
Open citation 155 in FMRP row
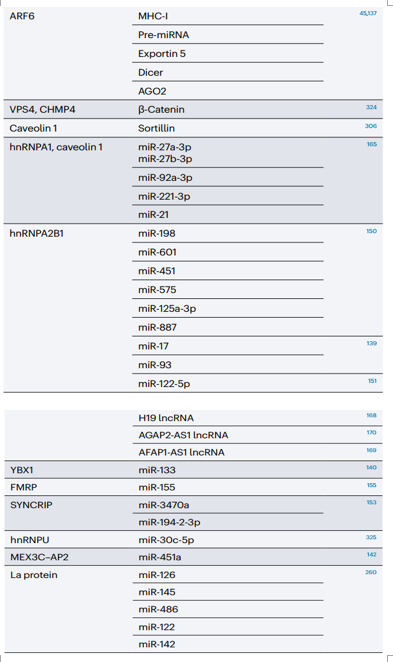(x=371, y=485)
